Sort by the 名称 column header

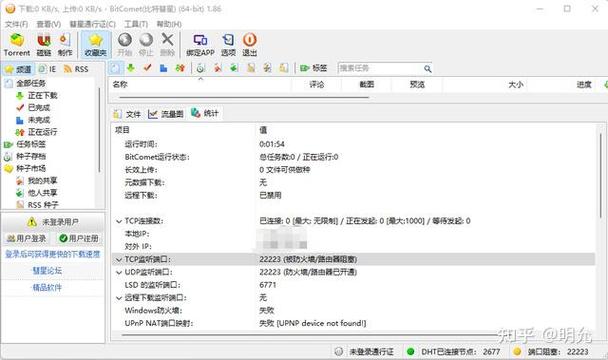pyautogui.click(x=200, y=84)
